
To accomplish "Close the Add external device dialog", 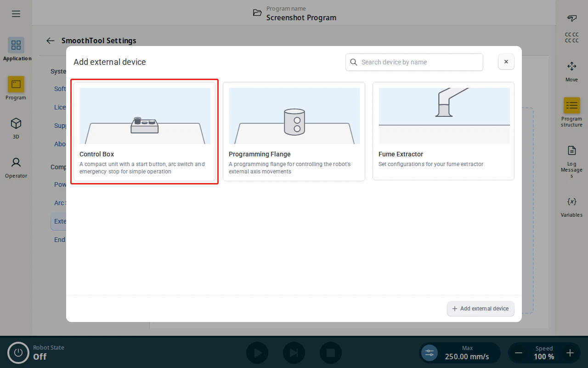I will click(x=506, y=62).
